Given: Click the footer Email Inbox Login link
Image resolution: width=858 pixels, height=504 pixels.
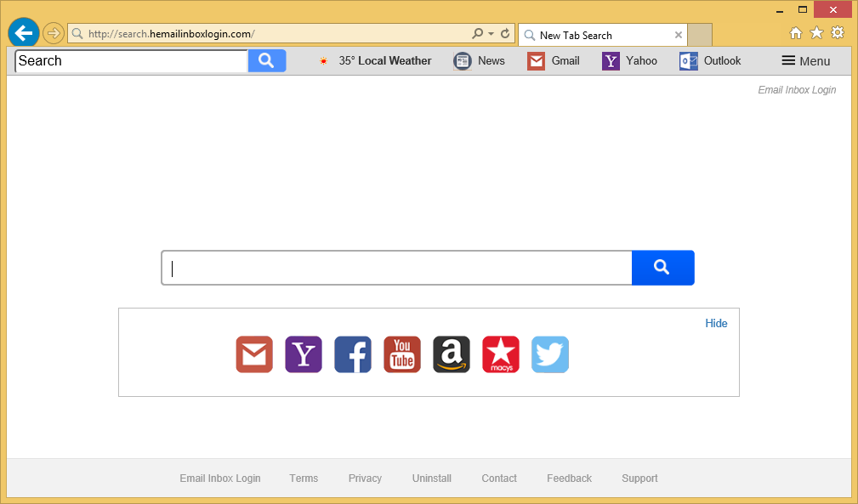Looking at the screenshot, I should [220, 479].
